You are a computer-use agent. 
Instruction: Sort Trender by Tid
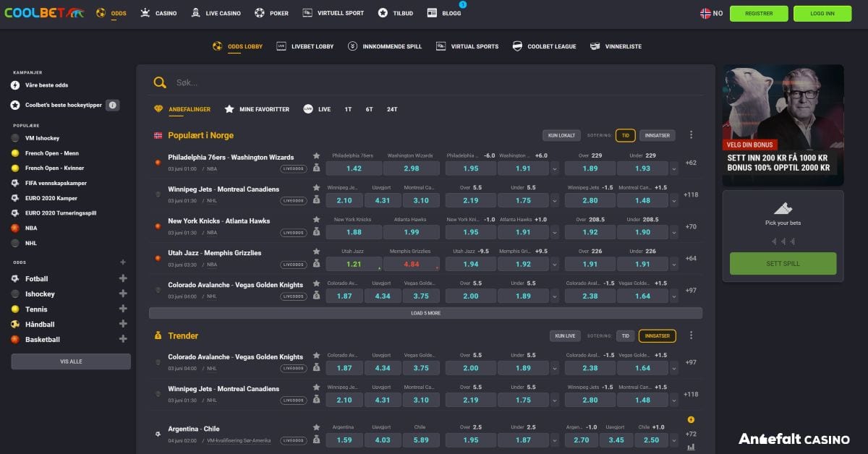pos(625,335)
